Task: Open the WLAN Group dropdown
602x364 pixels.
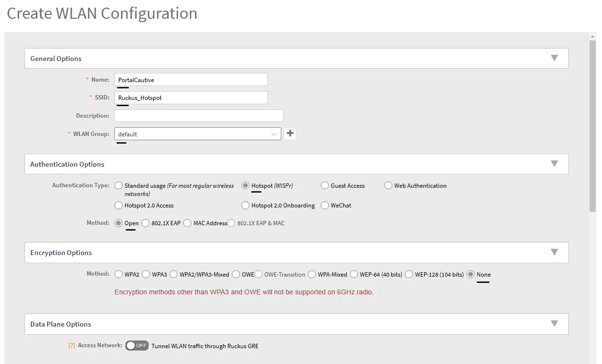Action: tap(198, 134)
